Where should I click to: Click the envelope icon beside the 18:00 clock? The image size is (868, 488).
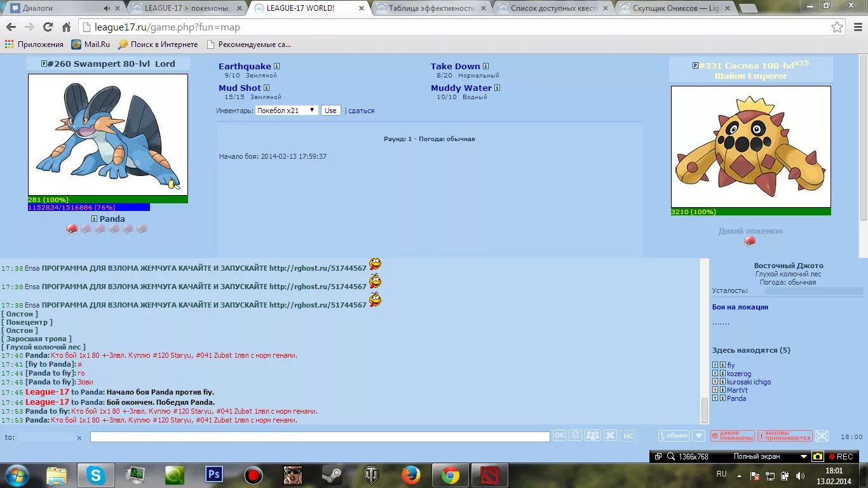(x=822, y=436)
